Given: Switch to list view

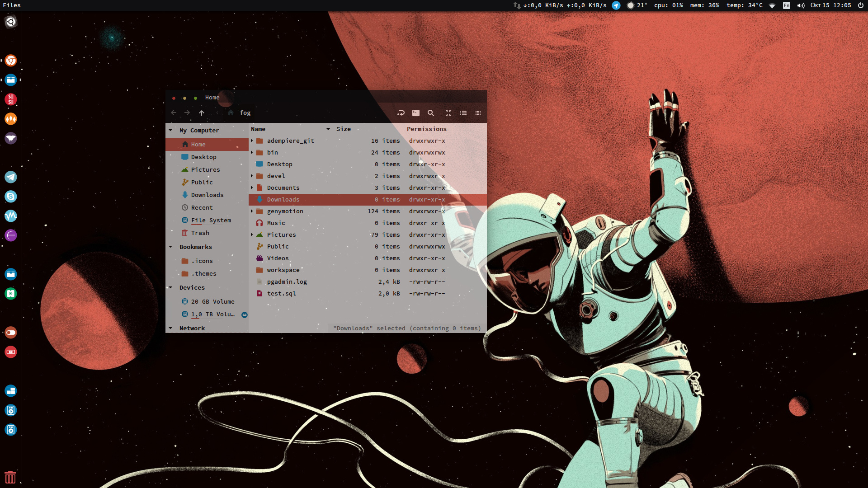Looking at the screenshot, I should [x=463, y=113].
